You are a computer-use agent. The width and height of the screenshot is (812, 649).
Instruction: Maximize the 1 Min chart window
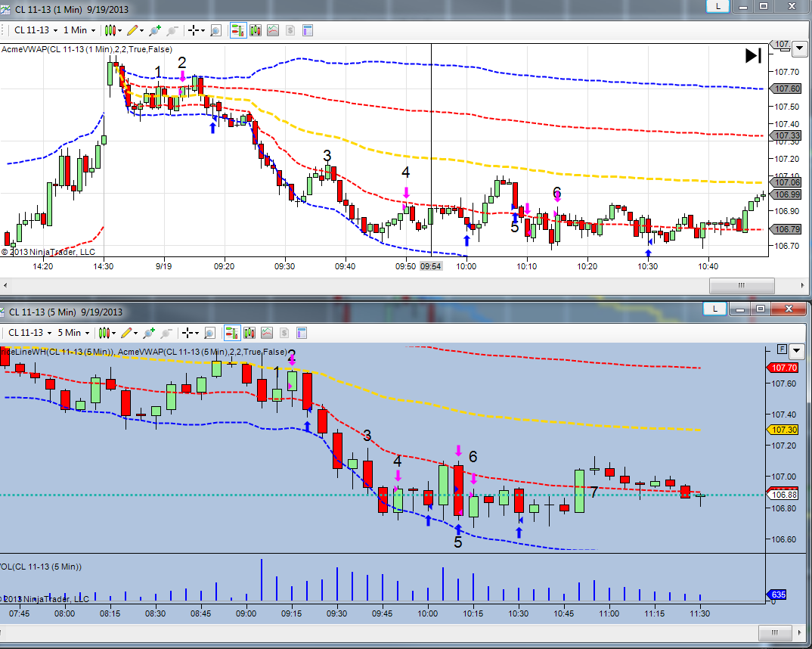[764, 7]
